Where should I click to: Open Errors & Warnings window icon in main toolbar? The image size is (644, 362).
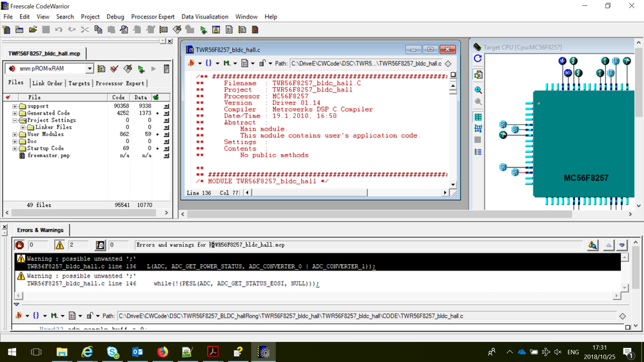[216, 30]
